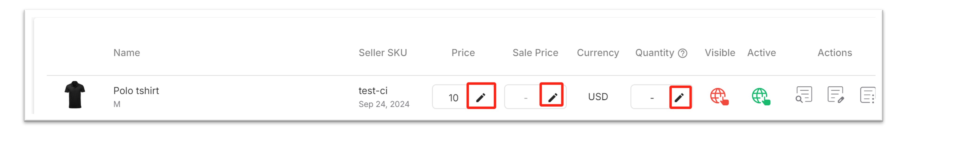Toggle the green Active globe icon
Image resolution: width=980 pixels, height=152 pixels.
[x=761, y=96]
